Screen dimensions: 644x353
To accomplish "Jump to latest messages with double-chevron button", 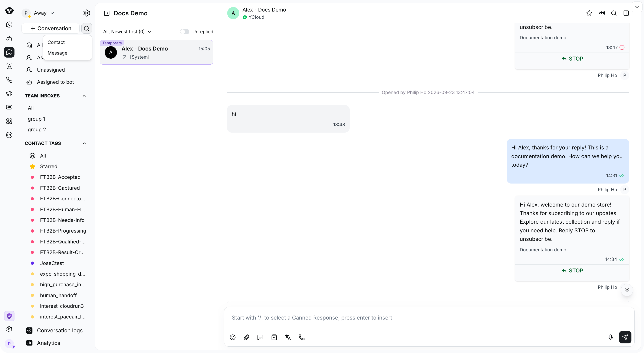I will [627, 290].
